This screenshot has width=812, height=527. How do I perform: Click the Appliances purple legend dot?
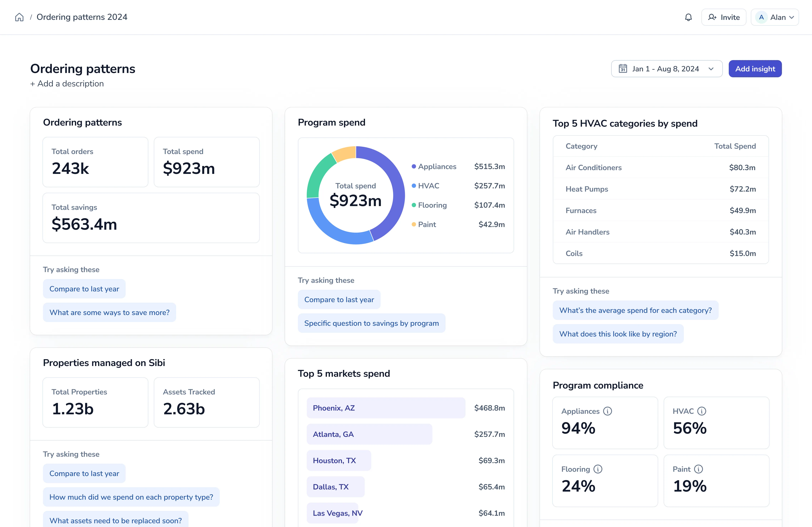tap(414, 166)
